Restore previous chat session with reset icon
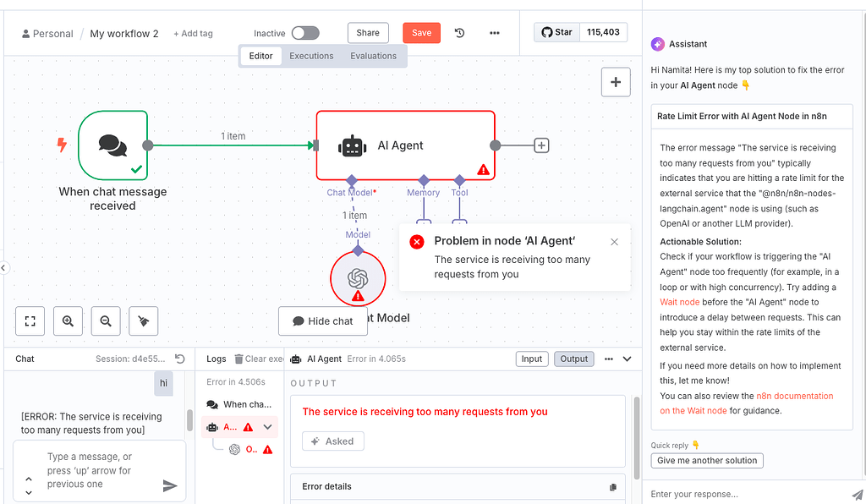This screenshot has width=866, height=504. 179,359
